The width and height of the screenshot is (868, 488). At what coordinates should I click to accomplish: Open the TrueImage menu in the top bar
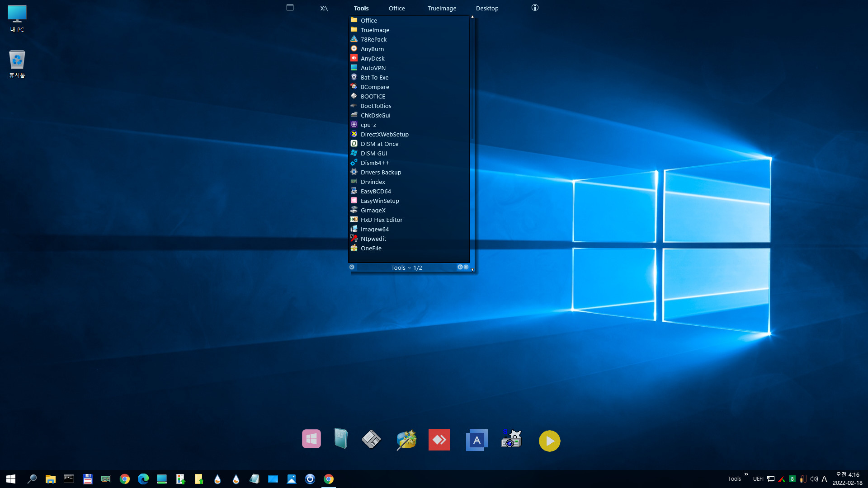[x=442, y=8]
